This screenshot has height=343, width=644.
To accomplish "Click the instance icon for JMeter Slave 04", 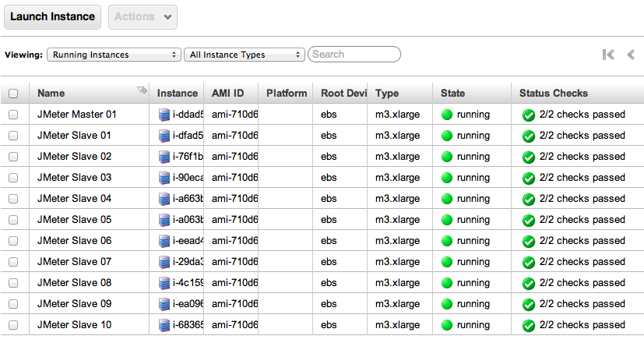I will [164, 199].
